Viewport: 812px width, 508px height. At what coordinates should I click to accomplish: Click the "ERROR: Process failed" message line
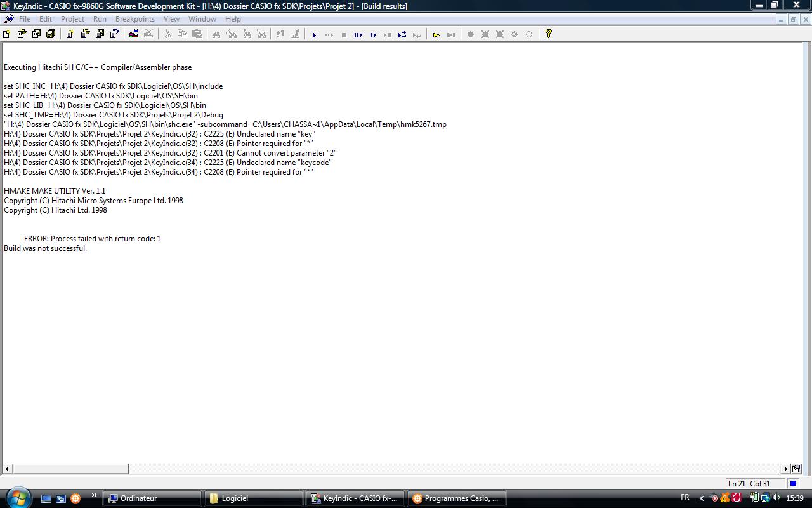click(x=92, y=239)
